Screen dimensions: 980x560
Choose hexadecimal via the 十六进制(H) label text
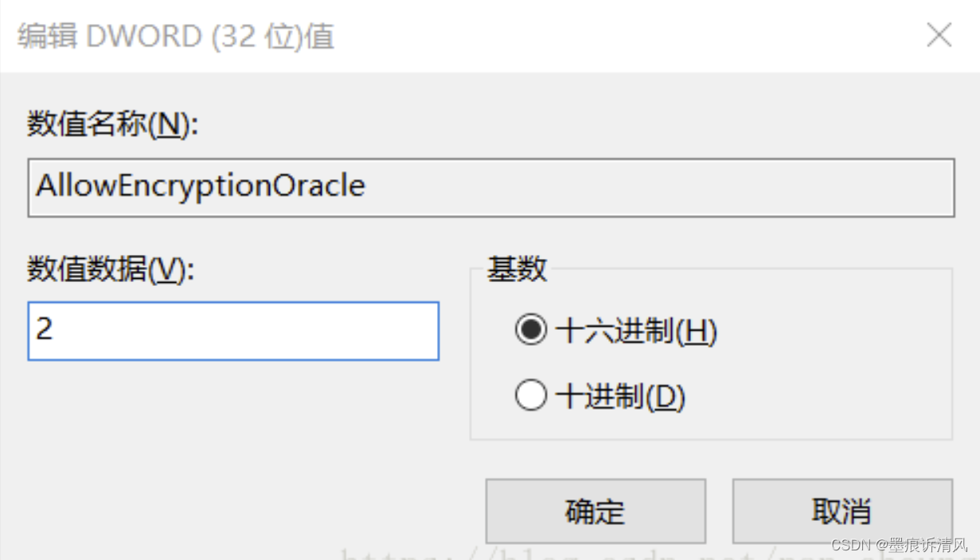[637, 331]
